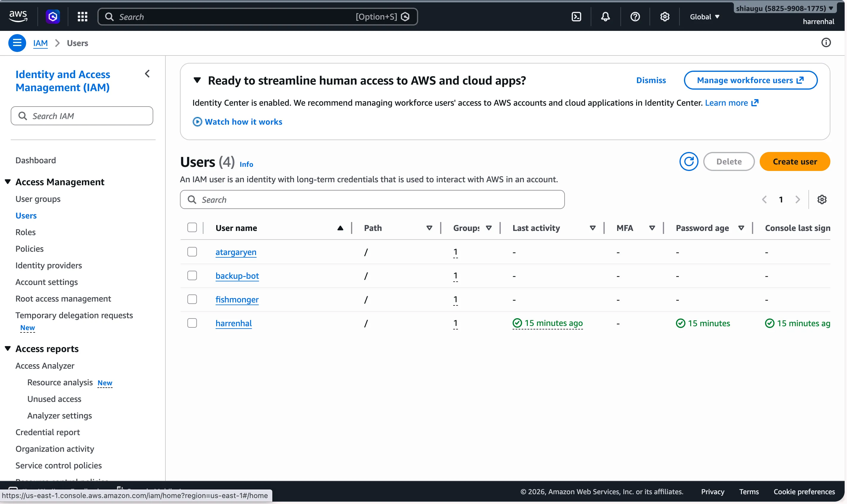Viewport: 847px width, 504px height.
Task: Open the MFA column sort arrow
Action: [652, 228]
